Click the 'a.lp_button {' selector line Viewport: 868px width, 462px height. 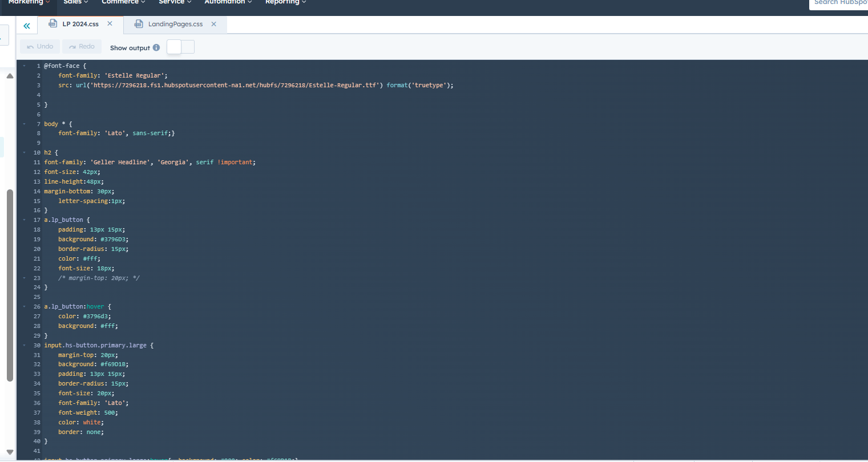point(67,220)
